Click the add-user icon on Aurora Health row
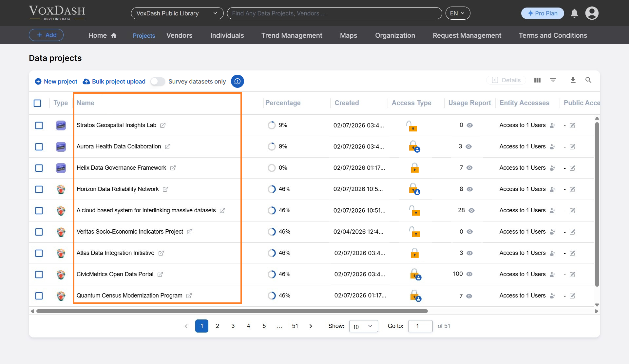Image resolution: width=629 pixels, height=364 pixels. pos(552,147)
